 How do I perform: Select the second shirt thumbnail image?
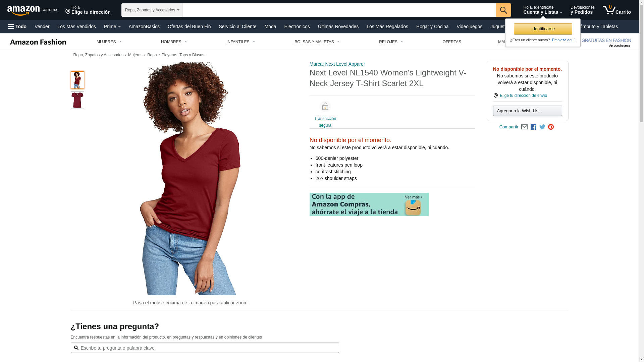pyautogui.click(x=77, y=100)
